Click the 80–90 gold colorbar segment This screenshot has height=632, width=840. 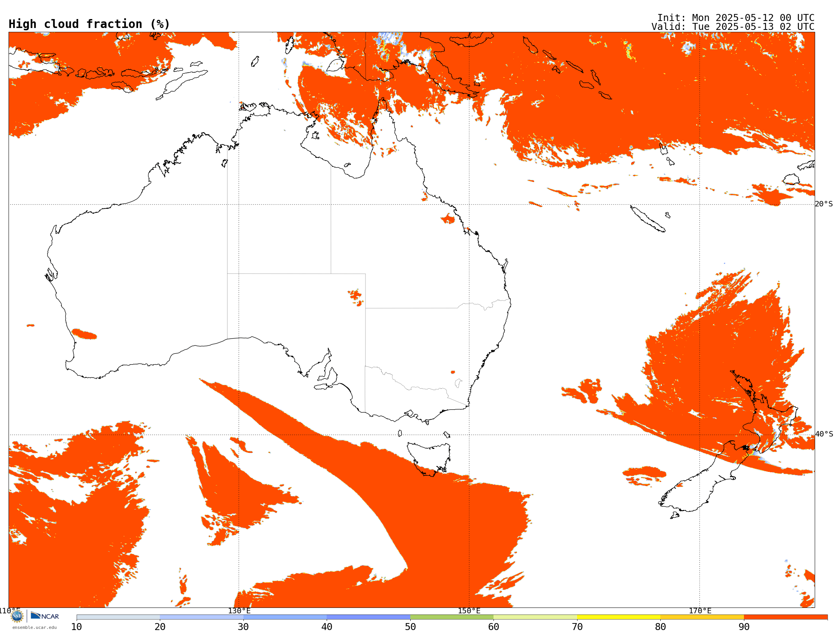(x=702, y=617)
